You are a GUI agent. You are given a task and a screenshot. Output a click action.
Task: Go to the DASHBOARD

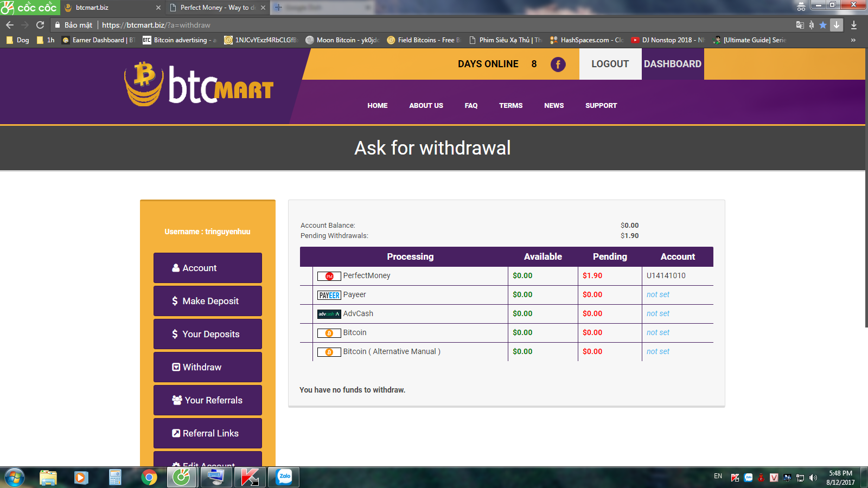click(x=673, y=64)
